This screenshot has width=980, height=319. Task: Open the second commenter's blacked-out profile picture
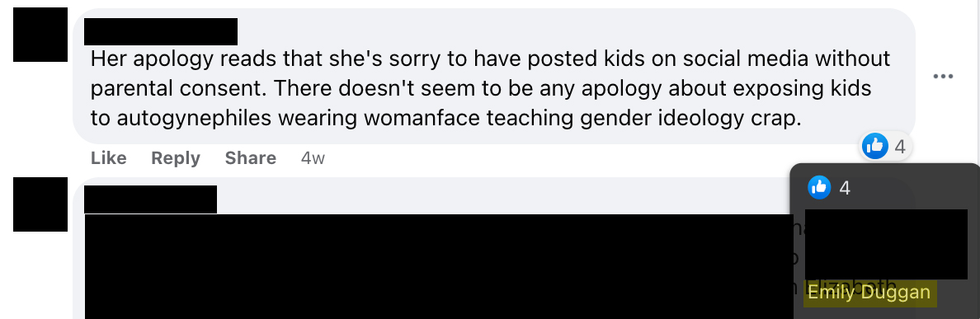point(40,204)
